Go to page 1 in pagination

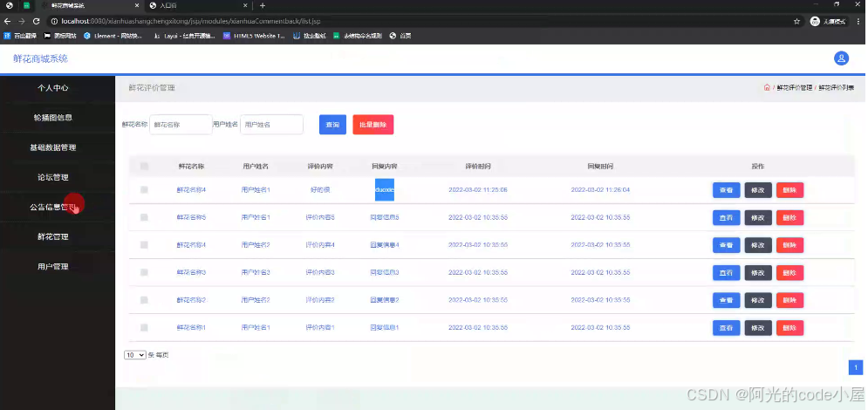(855, 367)
